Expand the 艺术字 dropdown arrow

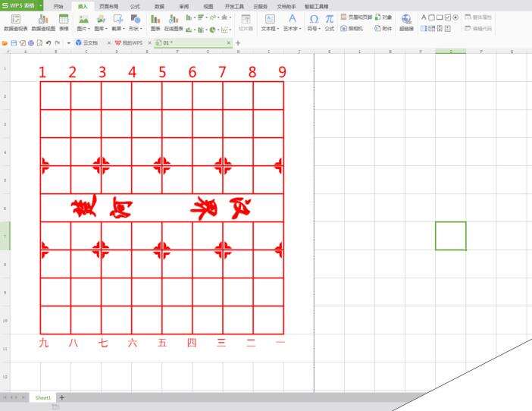(x=300, y=29)
